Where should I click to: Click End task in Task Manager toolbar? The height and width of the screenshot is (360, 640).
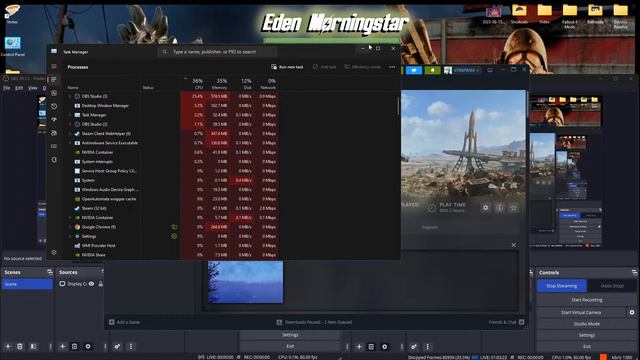(324, 67)
